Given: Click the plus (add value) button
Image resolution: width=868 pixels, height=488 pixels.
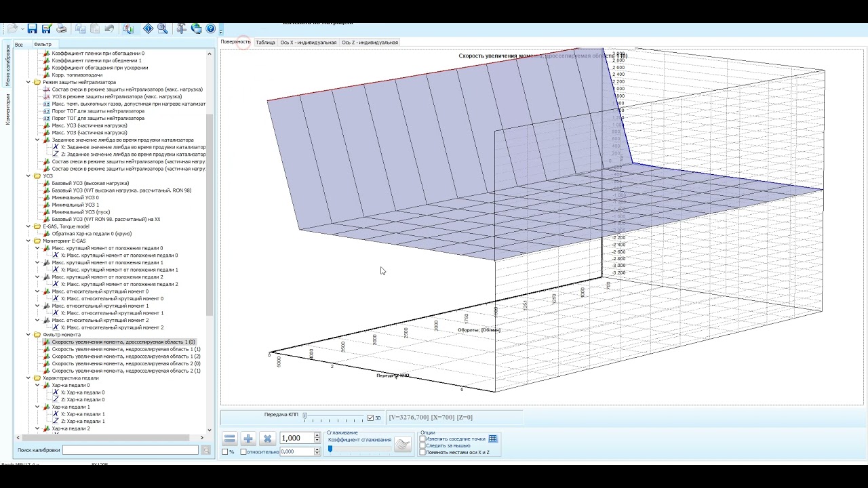Looking at the screenshot, I should [248, 439].
